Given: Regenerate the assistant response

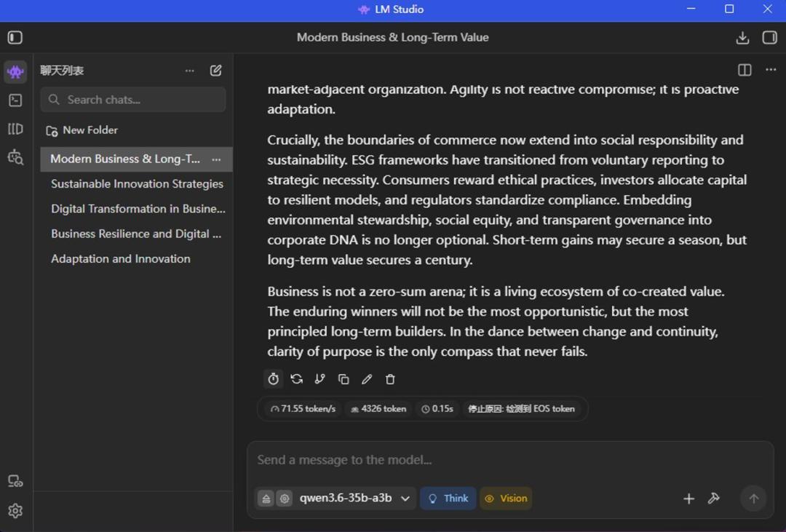Looking at the screenshot, I should (297, 379).
